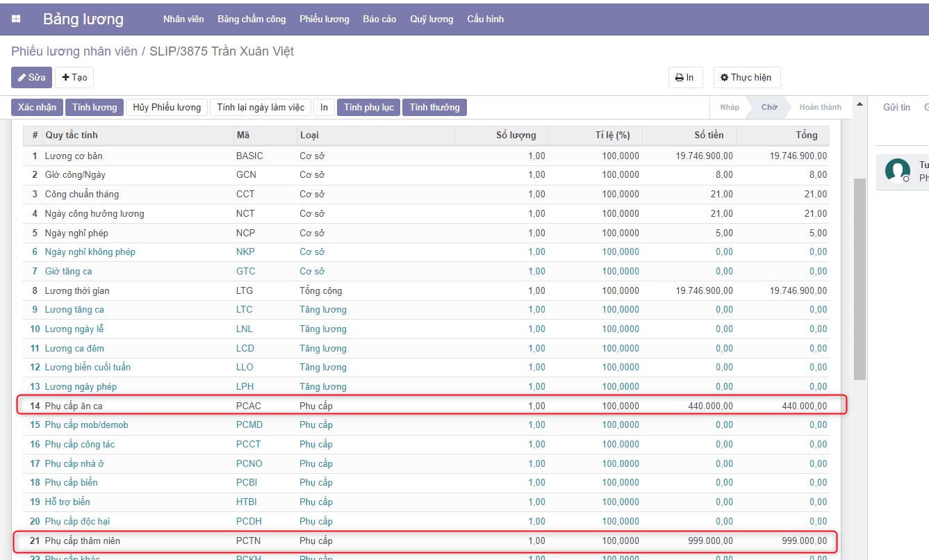Click the vertical scrollbar of payslip table

pyautogui.click(x=860, y=278)
